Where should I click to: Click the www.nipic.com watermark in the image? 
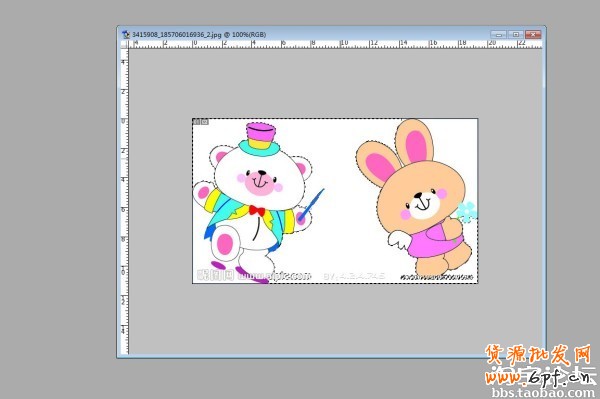273,276
